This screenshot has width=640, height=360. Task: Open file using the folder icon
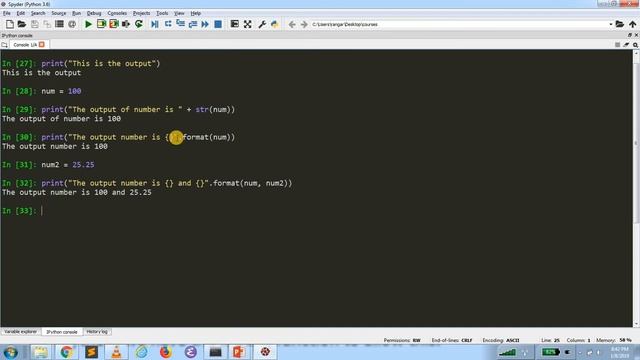click(x=22, y=24)
